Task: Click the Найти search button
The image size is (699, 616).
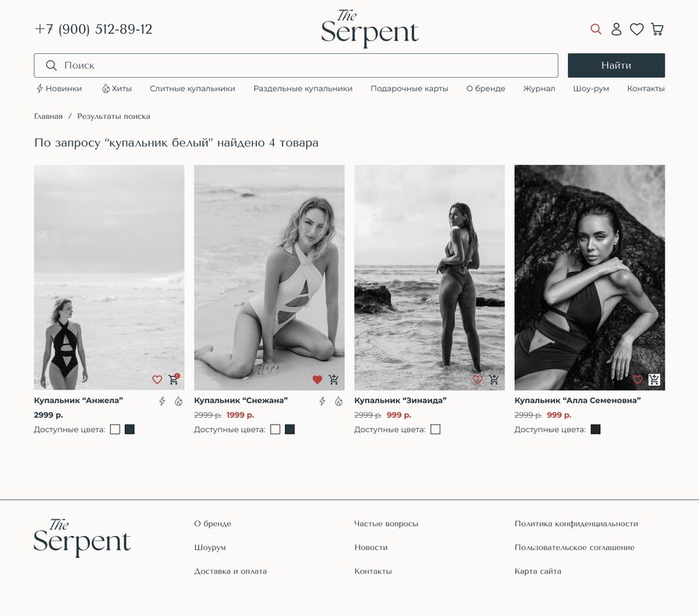Action: tap(616, 66)
